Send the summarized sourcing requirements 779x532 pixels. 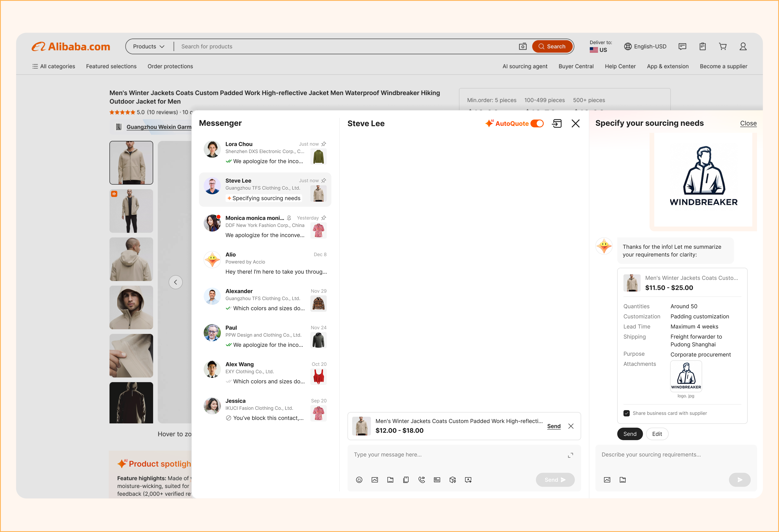tap(630, 434)
